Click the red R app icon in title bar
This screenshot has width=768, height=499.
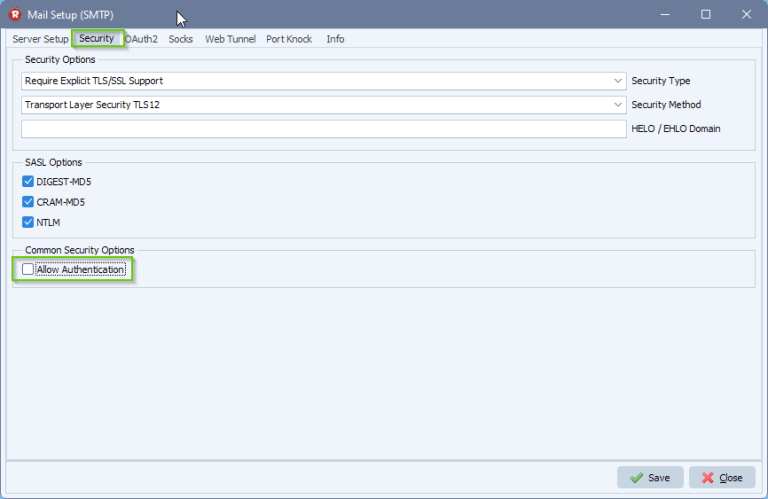tap(15, 14)
